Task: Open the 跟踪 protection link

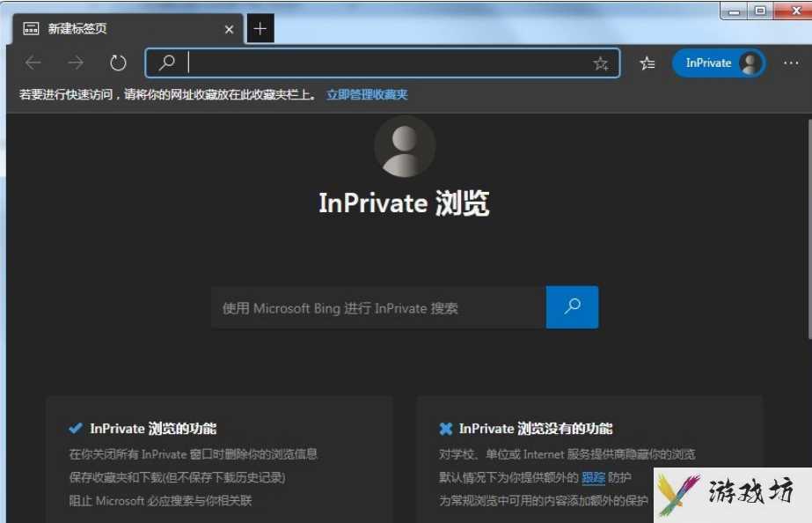Action: (x=594, y=477)
